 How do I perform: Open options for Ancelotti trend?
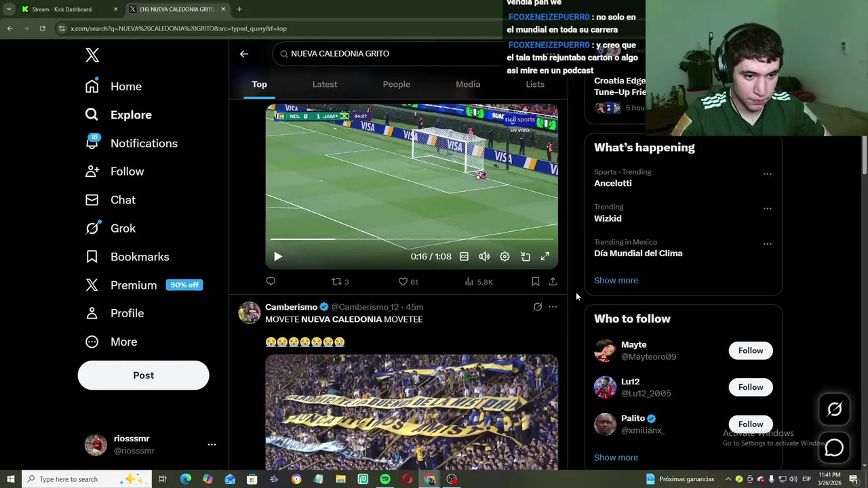(x=767, y=174)
